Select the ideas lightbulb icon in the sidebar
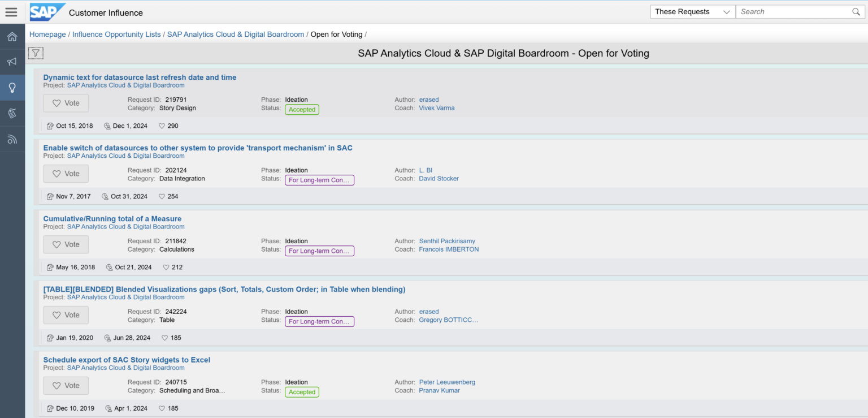 coord(12,87)
